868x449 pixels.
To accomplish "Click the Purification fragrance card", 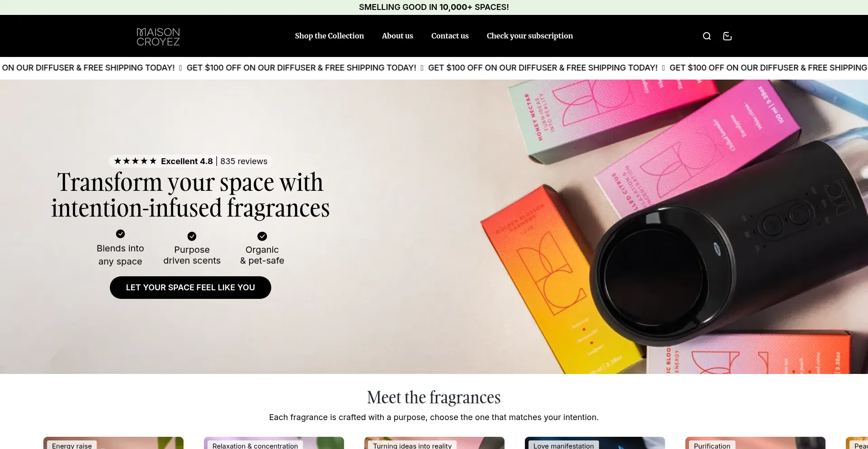I will coord(755,443).
